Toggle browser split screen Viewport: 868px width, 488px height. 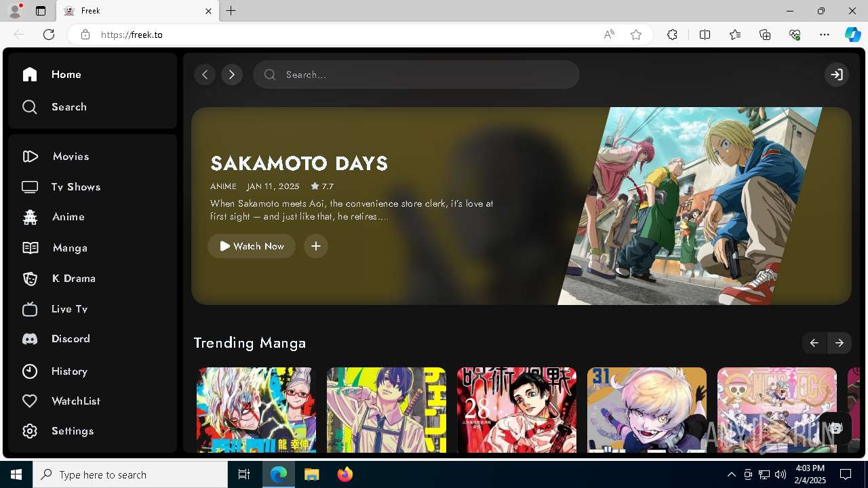705,35
